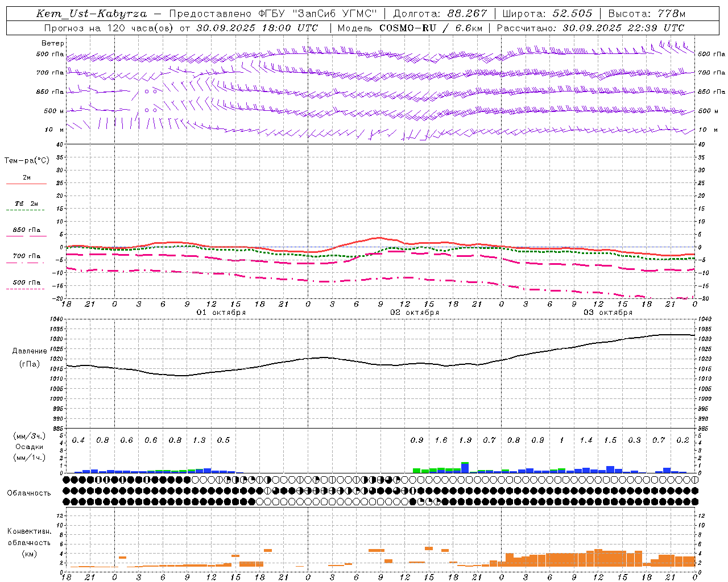Click the 1.4 precipitation value
Screen dimensions: 728x582
point(586,440)
